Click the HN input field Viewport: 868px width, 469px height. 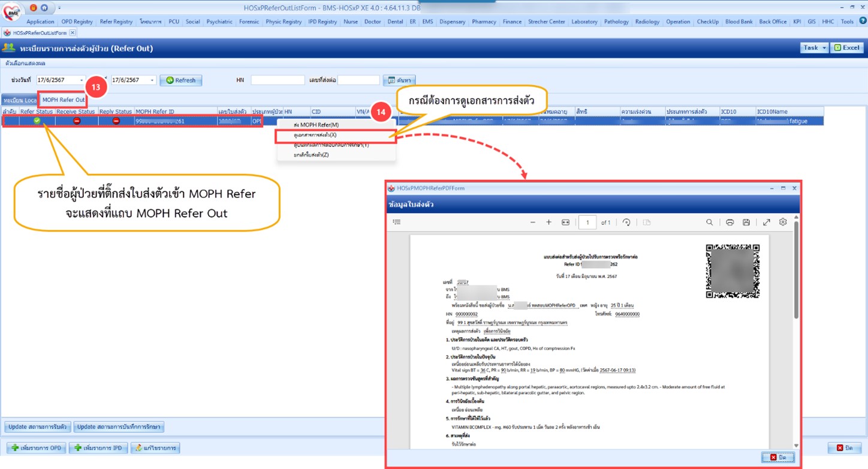pyautogui.click(x=278, y=80)
